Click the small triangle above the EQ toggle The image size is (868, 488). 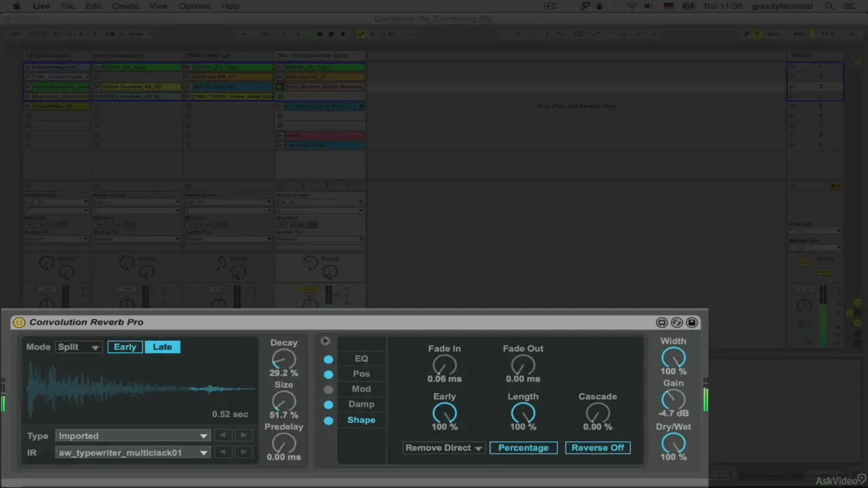pyautogui.click(x=325, y=341)
